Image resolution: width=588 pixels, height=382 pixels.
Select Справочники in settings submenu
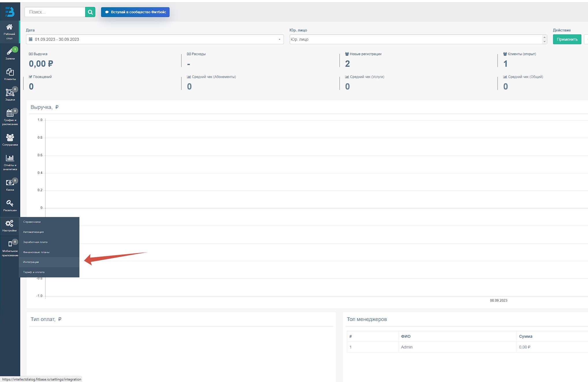tap(32, 222)
